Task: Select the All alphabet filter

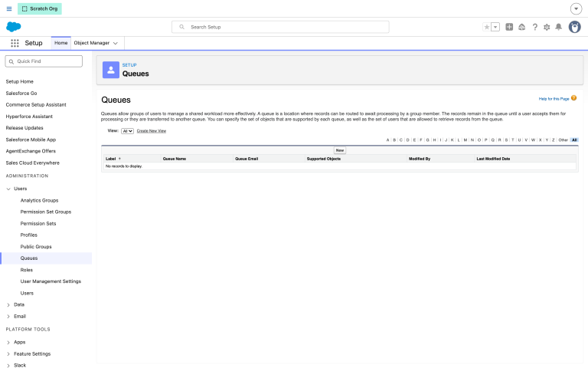Action: point(574,140)
